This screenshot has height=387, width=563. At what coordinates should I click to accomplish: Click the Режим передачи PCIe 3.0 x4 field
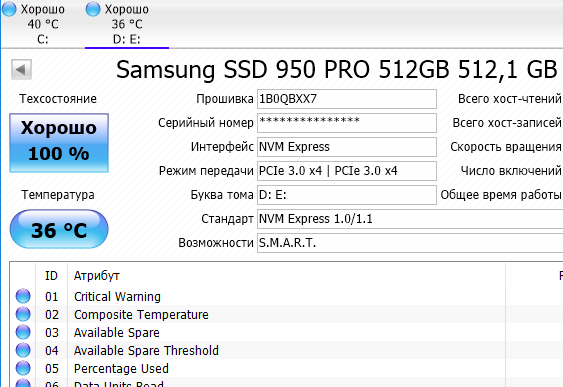pyautogui.click(x=347, y=171)
